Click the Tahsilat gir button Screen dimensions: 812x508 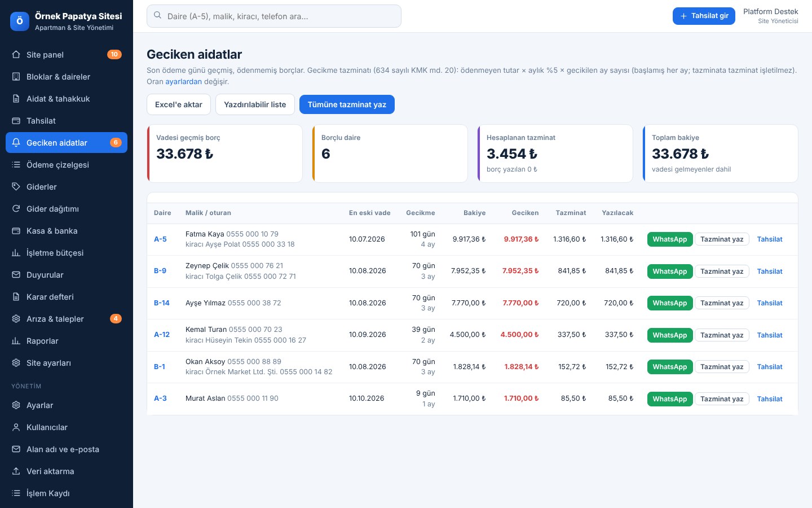(704, 16)
